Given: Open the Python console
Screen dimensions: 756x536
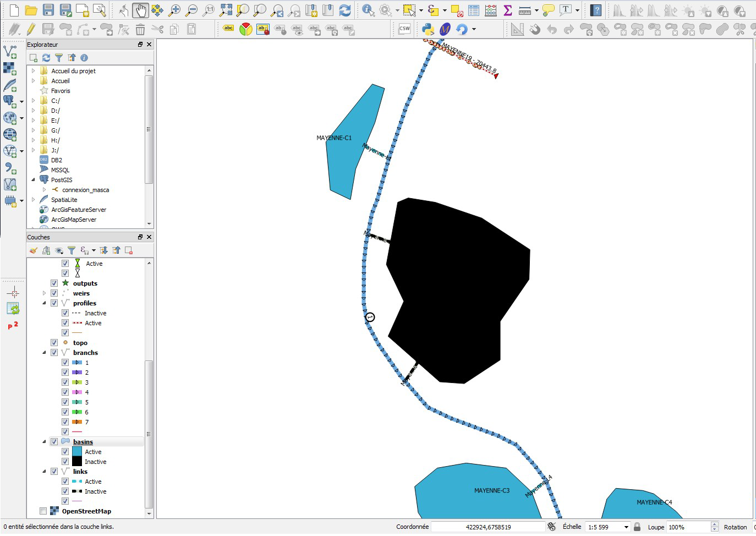Looking at the screenshot, I should pyautogui.click(x=428, y=29).
